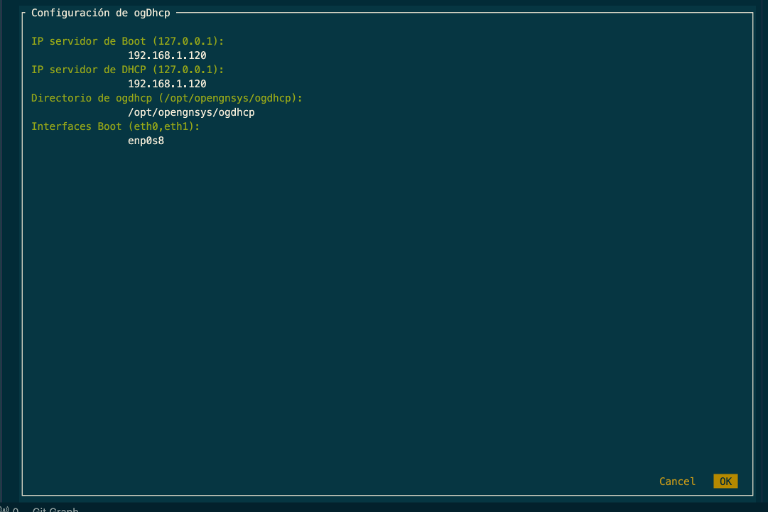768x512 pixels.
Task: Click the 'IP servidor de DHCP' label
Action: [88, 70]
